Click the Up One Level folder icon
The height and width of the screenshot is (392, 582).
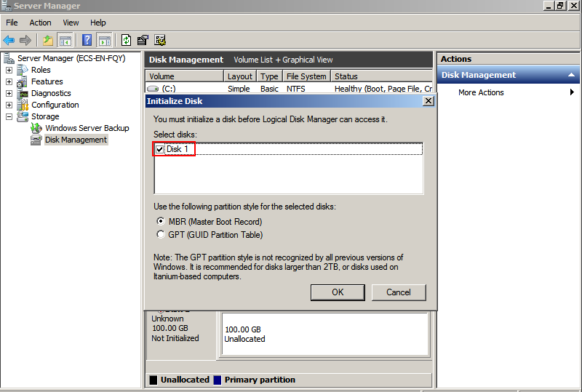tap(48, 40)
